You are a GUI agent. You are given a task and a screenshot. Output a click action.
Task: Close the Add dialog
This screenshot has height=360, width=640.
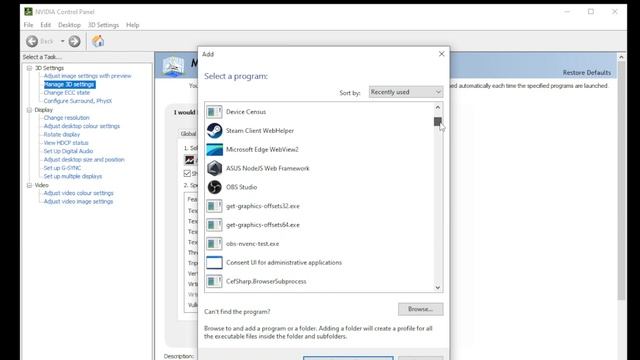click(441, 54)
